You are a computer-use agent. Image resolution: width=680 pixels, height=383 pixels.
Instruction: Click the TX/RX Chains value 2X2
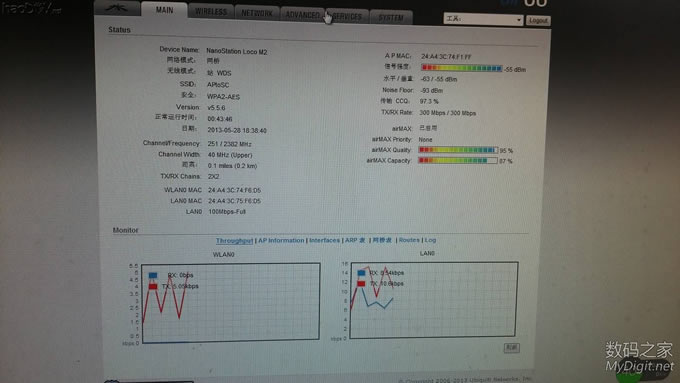click(213, 177)
